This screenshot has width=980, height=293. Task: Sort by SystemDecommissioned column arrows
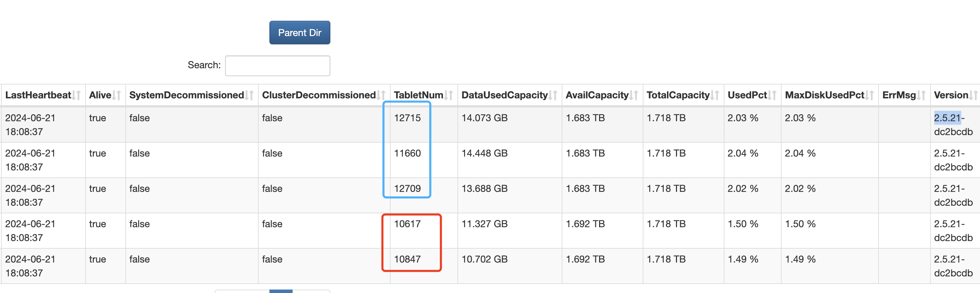point(250,95)
